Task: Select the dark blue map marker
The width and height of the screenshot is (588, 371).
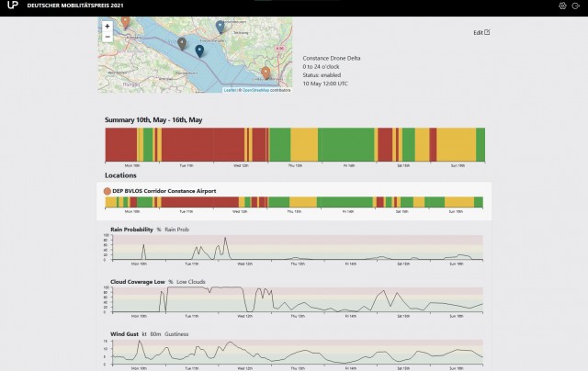Action: click(x=199, y=51)
